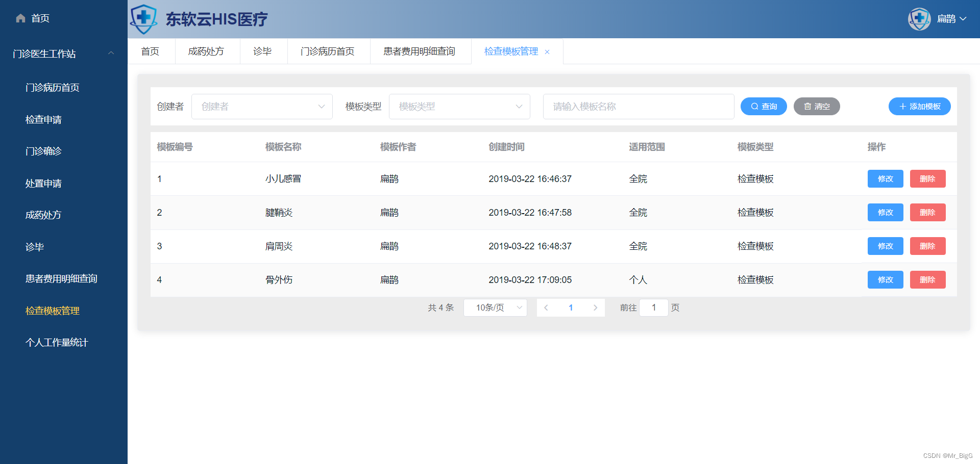Image resolution: width=980 pixels, height=464 pixels.
Task: Collapse the 门诊医生工作站 menu group
Action: pos(111,53)
